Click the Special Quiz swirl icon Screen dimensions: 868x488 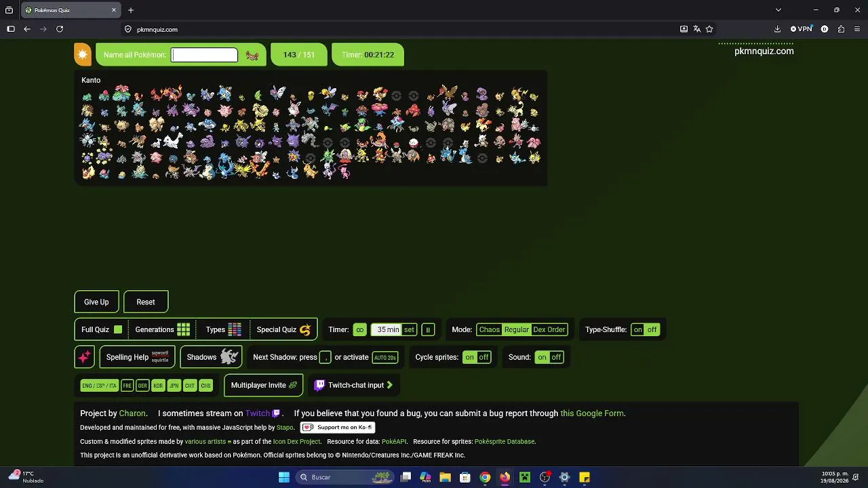coord(305,330)
